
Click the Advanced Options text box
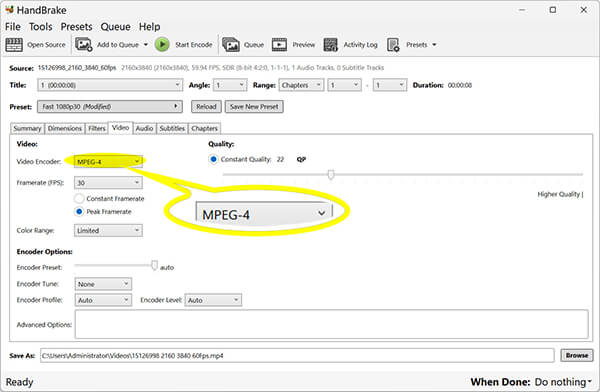click(x=331, y=324)
